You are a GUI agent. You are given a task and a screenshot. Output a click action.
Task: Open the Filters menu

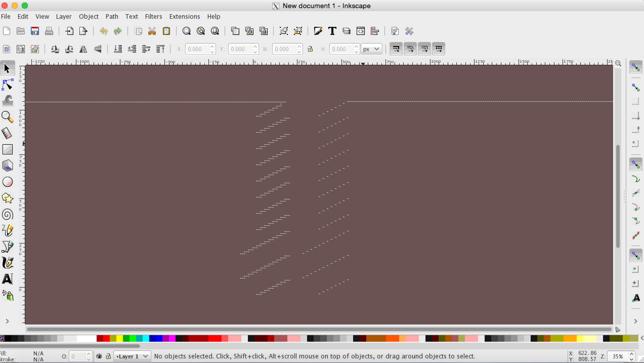154,16
